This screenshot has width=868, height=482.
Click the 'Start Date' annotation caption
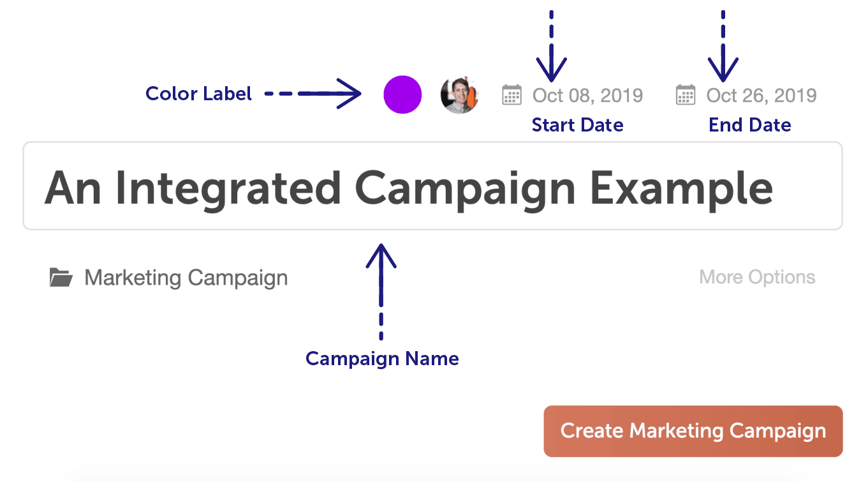pyautogui.click(x=577, y=125)
